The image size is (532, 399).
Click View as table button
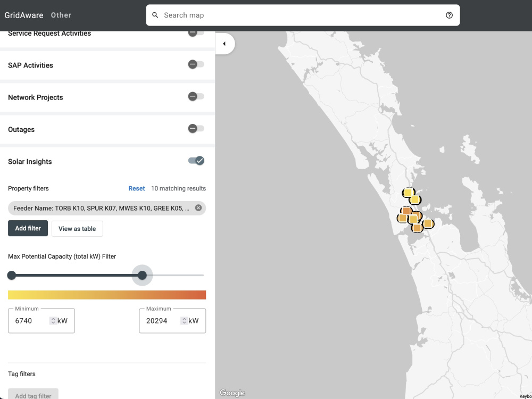click(77, 229)
